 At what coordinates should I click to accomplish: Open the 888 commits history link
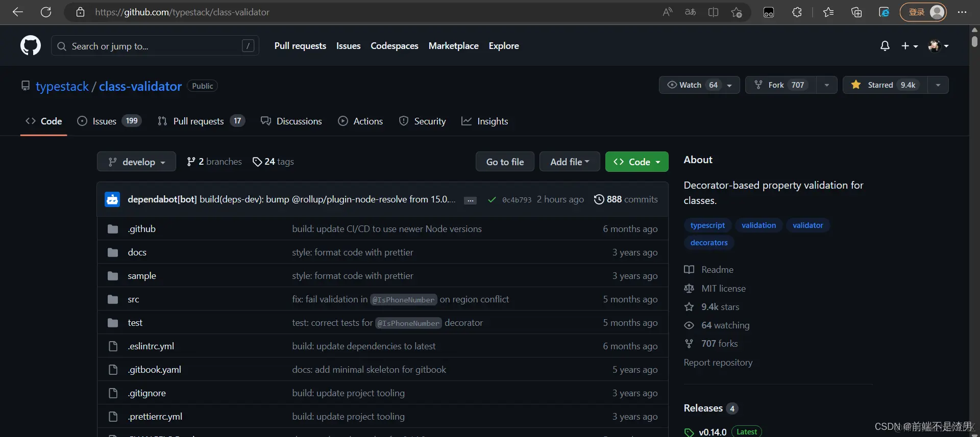tap(626, 199)
